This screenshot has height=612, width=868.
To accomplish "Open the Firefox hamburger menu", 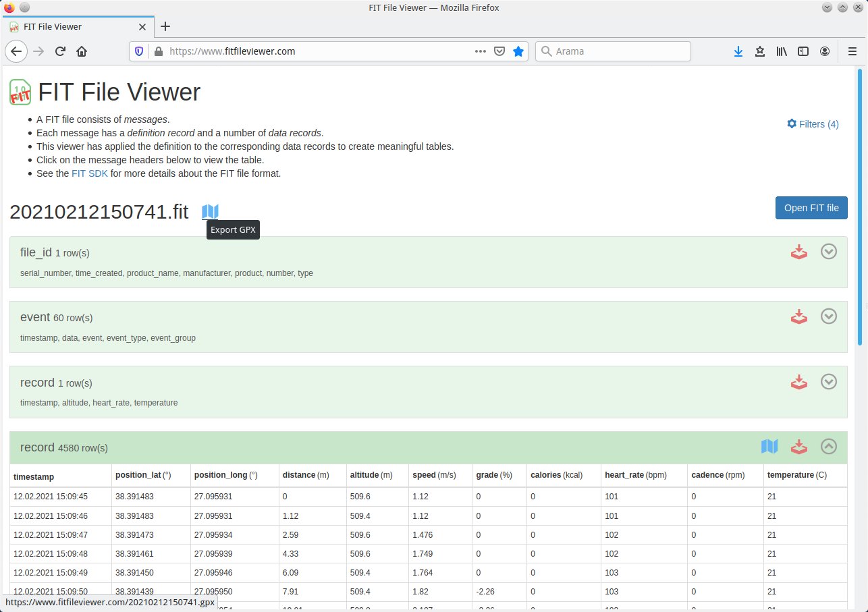I will [x=852, y=51].
